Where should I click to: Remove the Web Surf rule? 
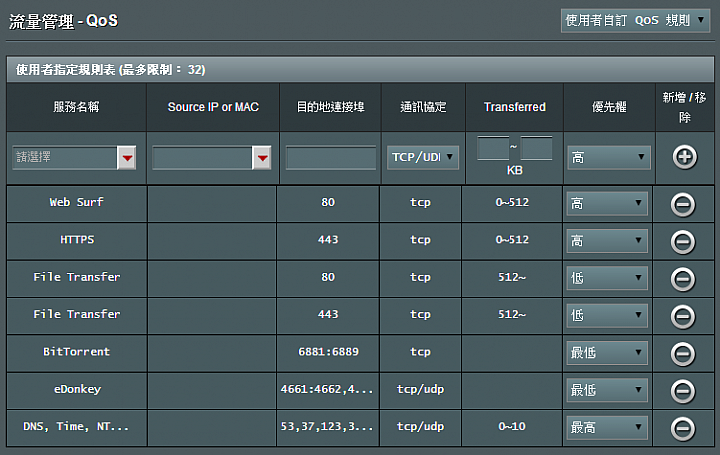[683, 204]
